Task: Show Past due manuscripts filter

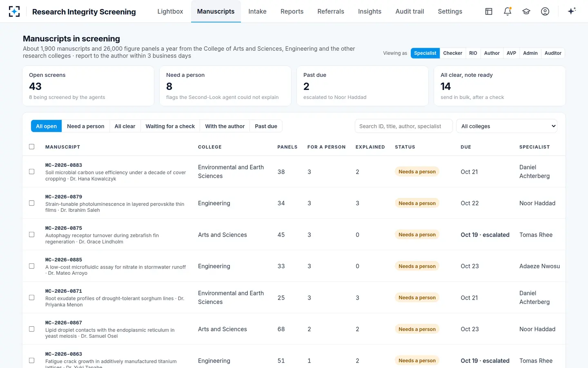Action: [266, 126]
